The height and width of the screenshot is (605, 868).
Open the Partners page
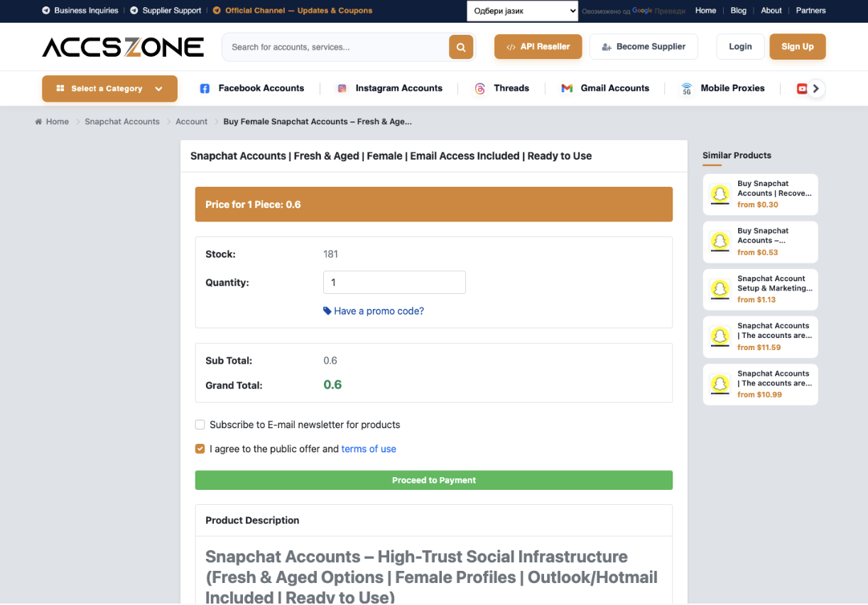pos(811,11)
